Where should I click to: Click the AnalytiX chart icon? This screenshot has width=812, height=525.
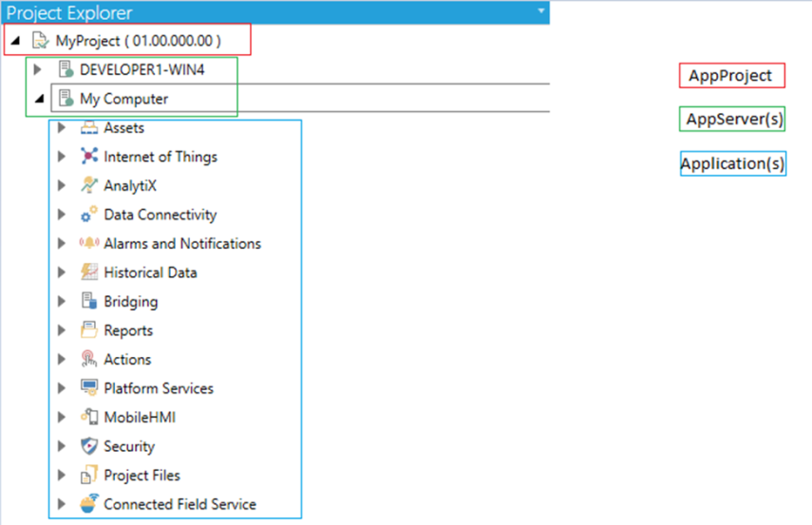pos(88,186)
